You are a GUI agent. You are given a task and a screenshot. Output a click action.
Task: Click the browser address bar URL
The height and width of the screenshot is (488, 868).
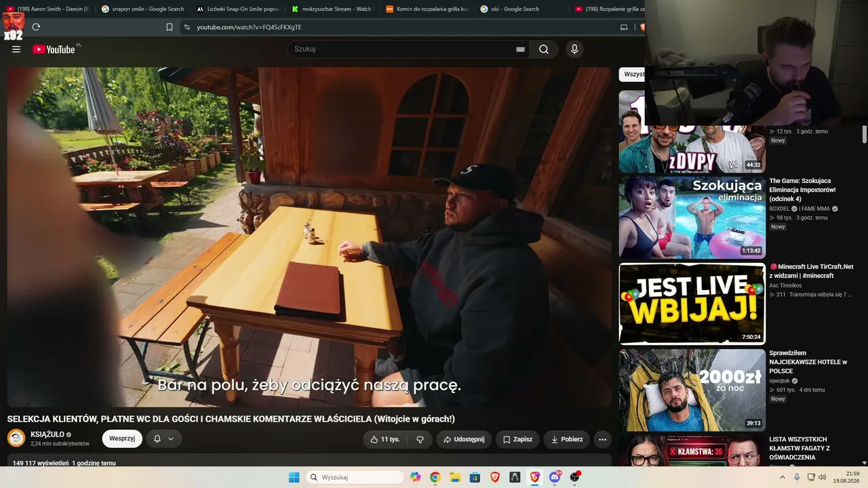pos(249,27)
